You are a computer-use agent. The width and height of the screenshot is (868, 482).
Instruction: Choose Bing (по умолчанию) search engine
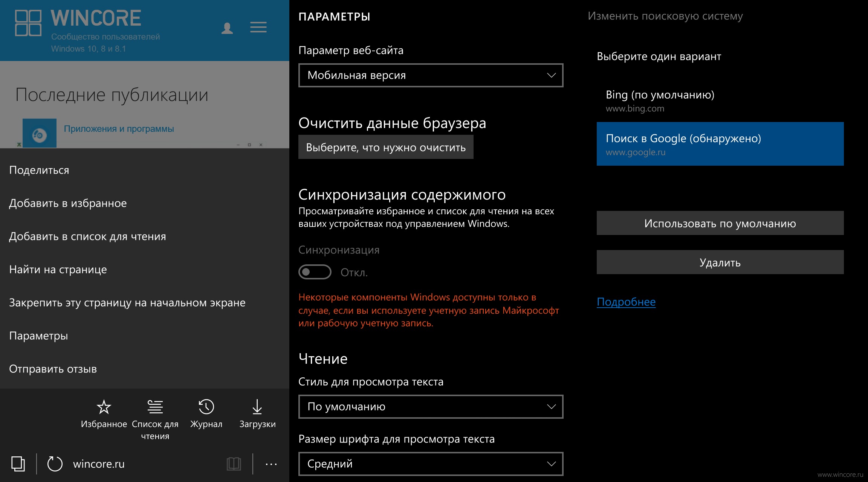click(x=720, y=101)
